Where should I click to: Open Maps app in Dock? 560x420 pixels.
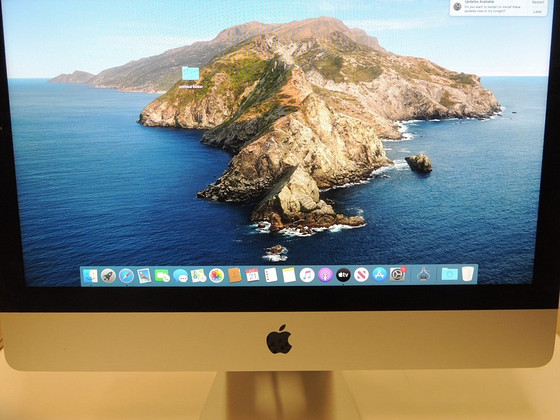tap(198, 275)
